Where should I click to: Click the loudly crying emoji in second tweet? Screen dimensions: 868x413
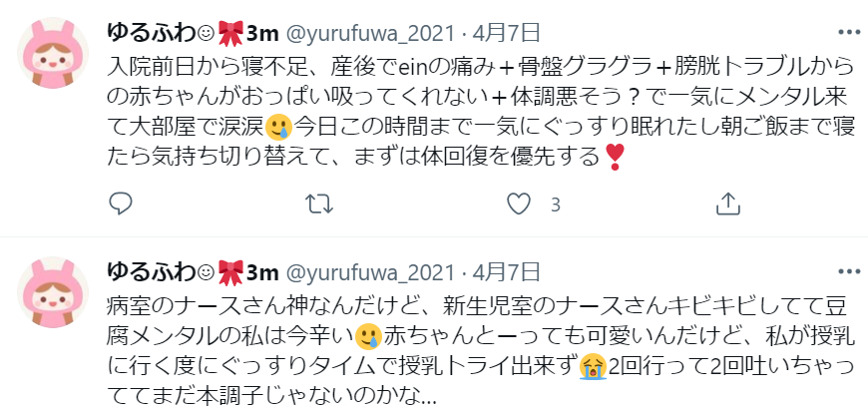593,366
